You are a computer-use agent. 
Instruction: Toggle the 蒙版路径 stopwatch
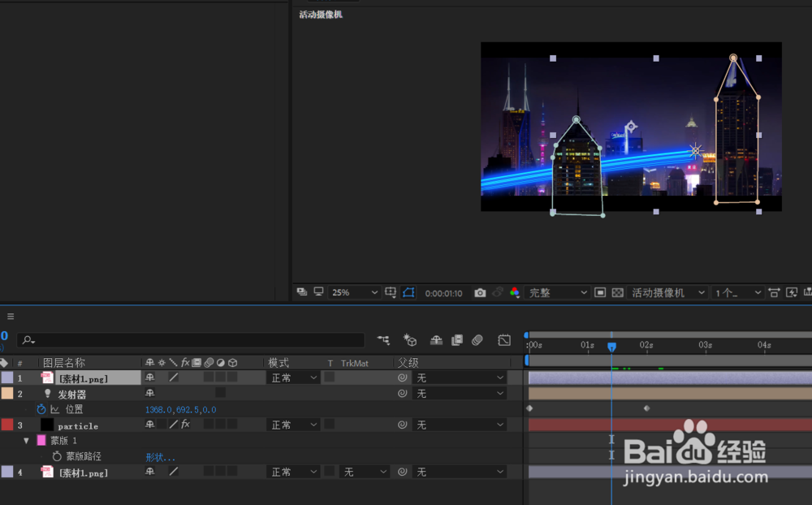57,456
